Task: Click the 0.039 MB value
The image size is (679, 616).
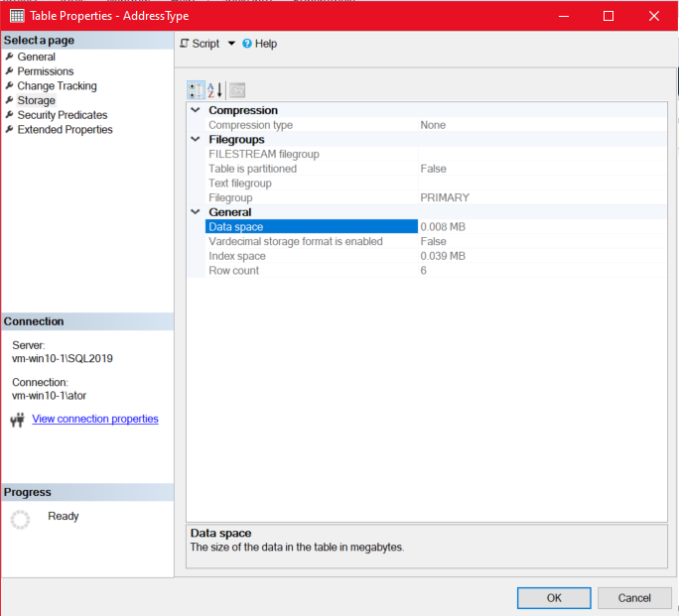Action: click(x=443, y=256)
